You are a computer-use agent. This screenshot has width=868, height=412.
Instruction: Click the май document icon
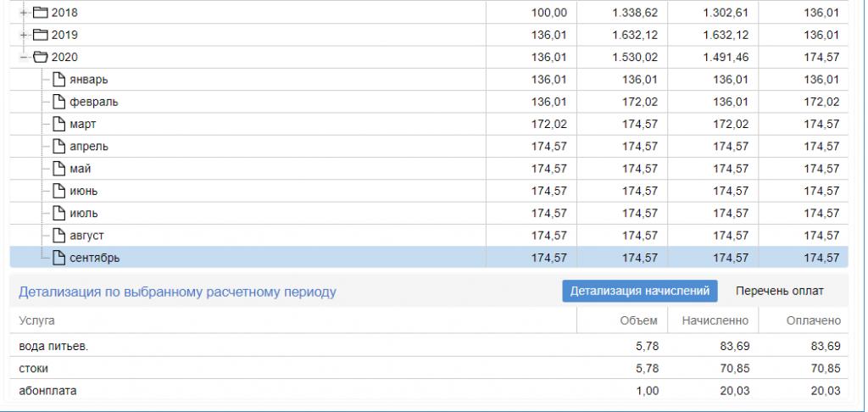(58, 169)
